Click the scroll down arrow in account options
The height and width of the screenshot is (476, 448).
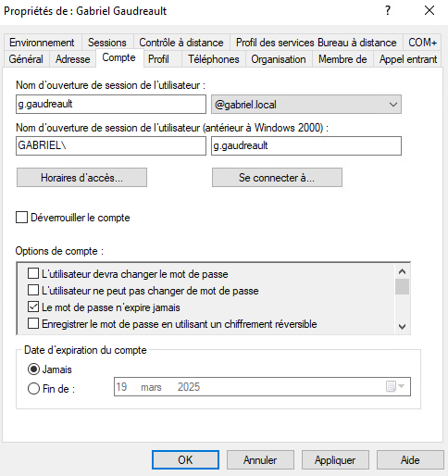click(402, 327)
